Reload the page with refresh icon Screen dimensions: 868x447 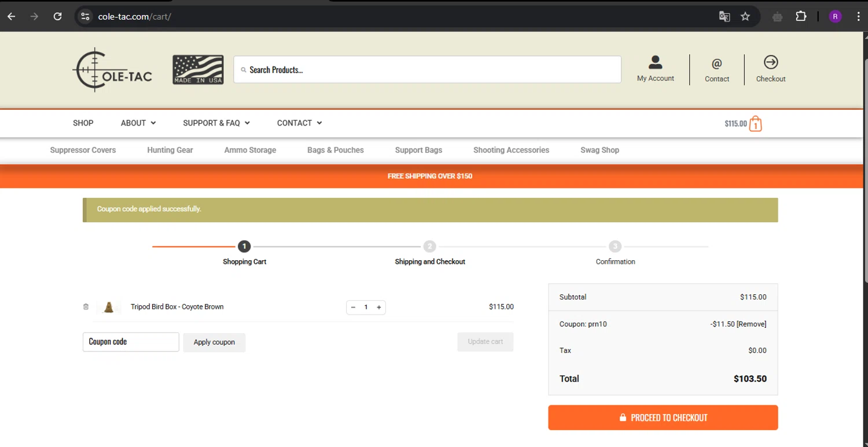(x=57, y=16)
